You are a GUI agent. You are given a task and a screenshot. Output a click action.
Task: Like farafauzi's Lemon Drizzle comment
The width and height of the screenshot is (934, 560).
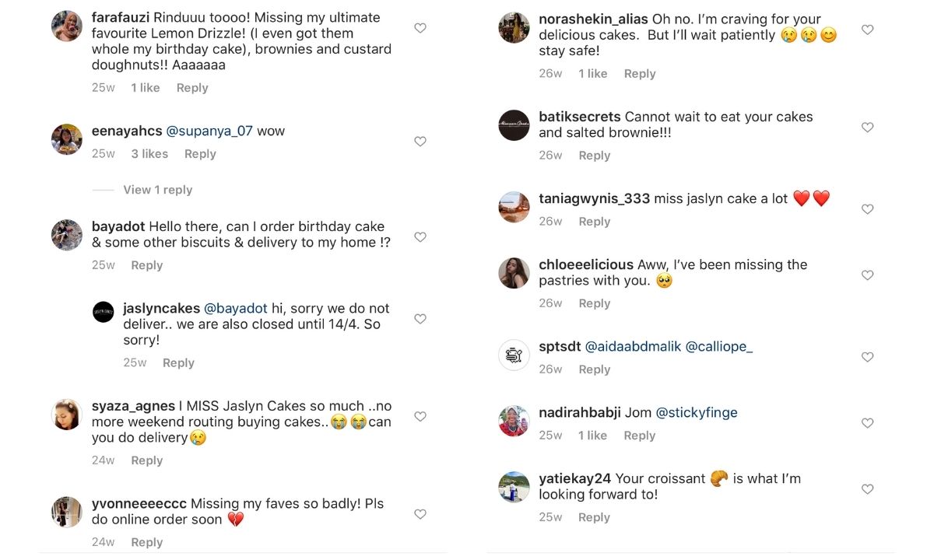(420, 28)
